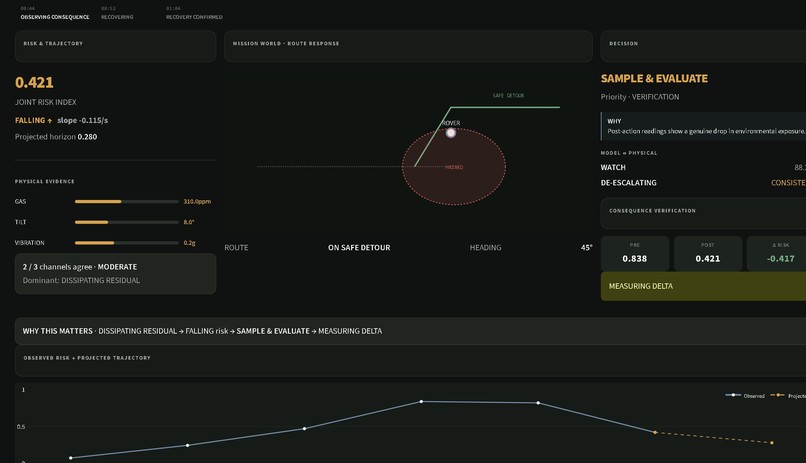The width and height of the screenshot is (806, 463).
Task: Click the WATCH model row
Action: pos(703,168)
